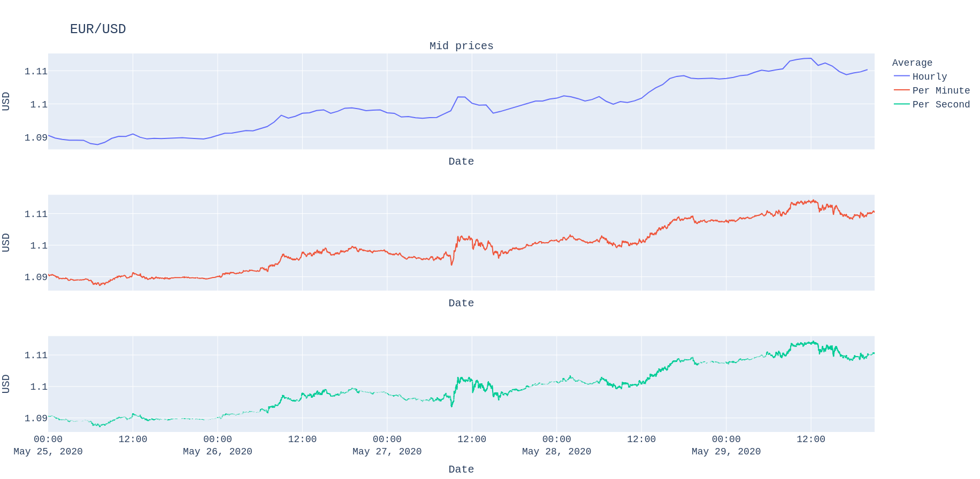
Task: Click the 1.11 tick on the hourly chart
Action: 36,71
